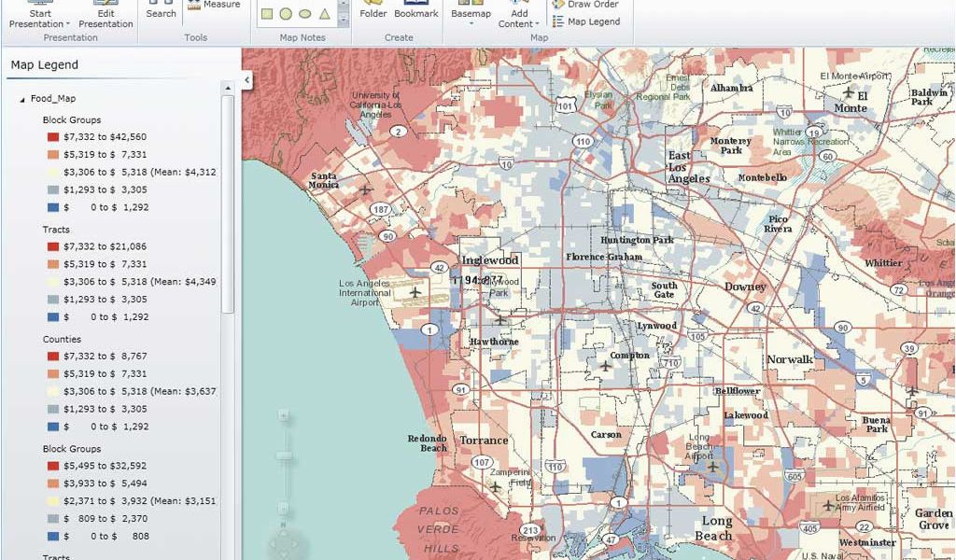Collapse the Food_Map legend tree node

[x=22, y=99]
